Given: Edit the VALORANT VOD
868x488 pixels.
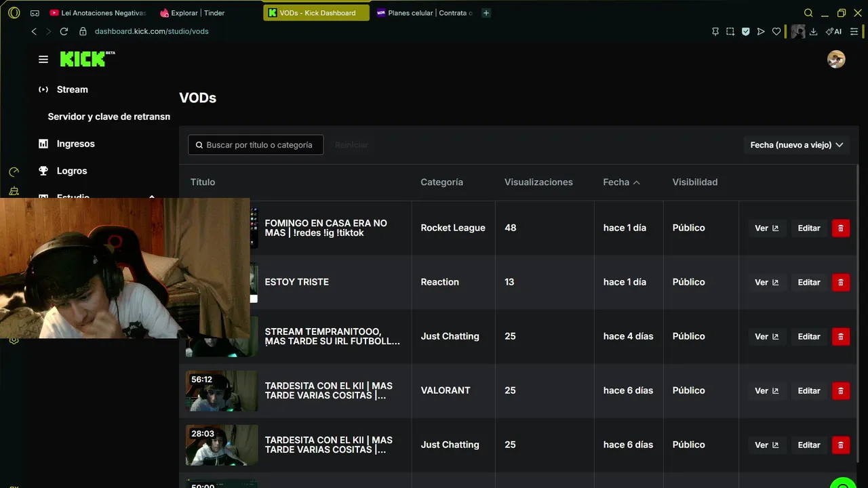Looking at the screenshot, I should click(809, 390).
